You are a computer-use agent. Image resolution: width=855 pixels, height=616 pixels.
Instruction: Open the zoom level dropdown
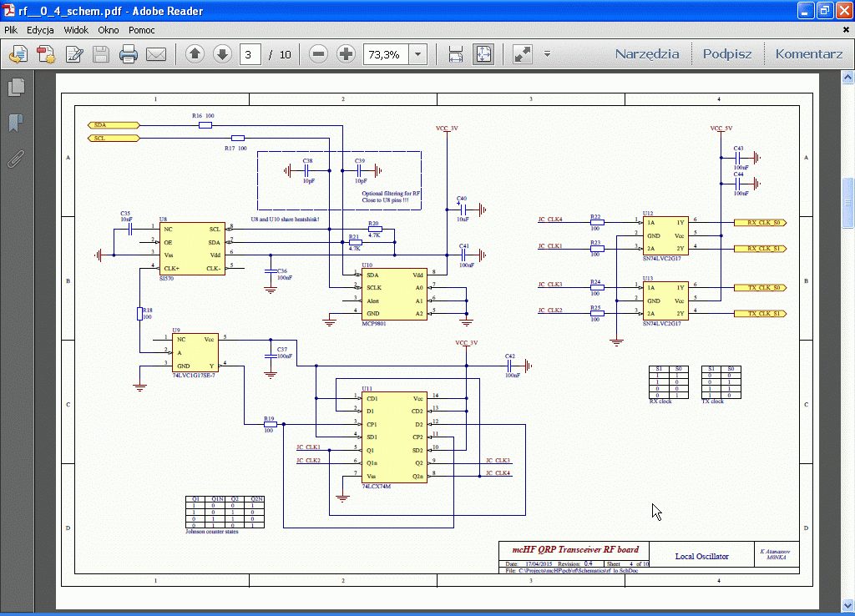coord(418,55)
